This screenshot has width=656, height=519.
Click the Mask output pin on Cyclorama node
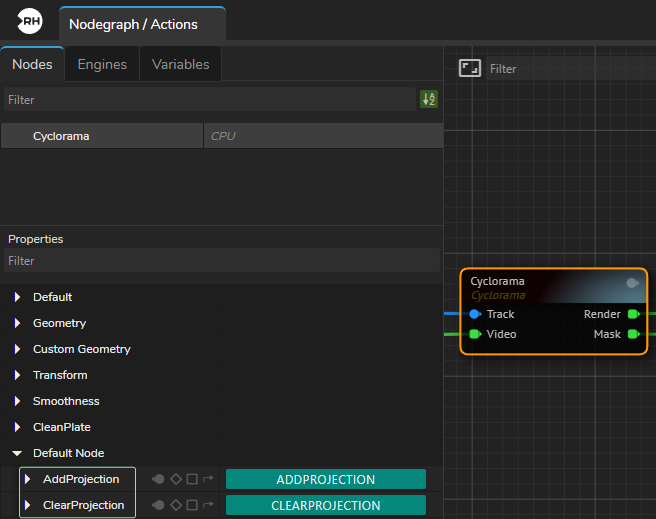(633, 334)
